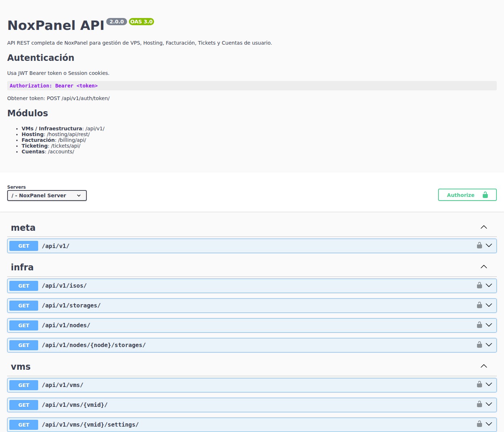Viewport: 504px width, 432px height.
Task: Click the infra tag heading
Action: pyautogui.click(x=22, y=267)
